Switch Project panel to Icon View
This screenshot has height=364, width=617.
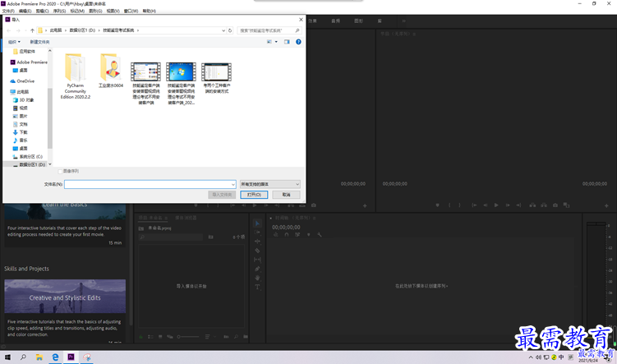pyautogui.click(x=160, y=336)
